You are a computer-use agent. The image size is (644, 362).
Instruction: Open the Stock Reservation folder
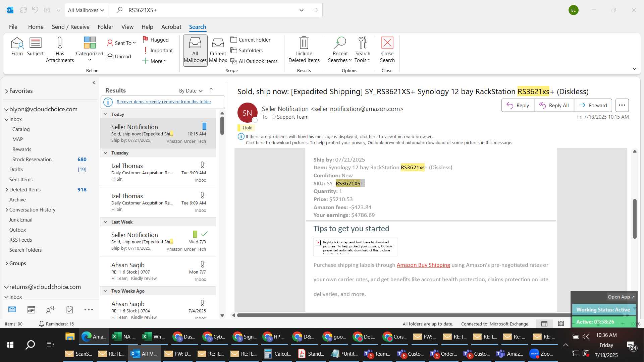click(32, 160)
